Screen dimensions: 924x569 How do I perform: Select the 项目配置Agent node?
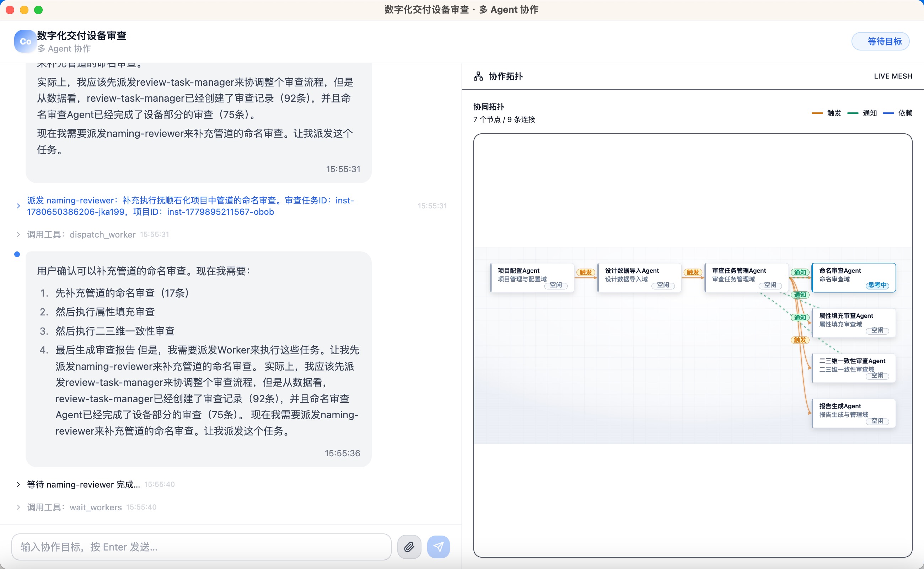coord(532,278)
